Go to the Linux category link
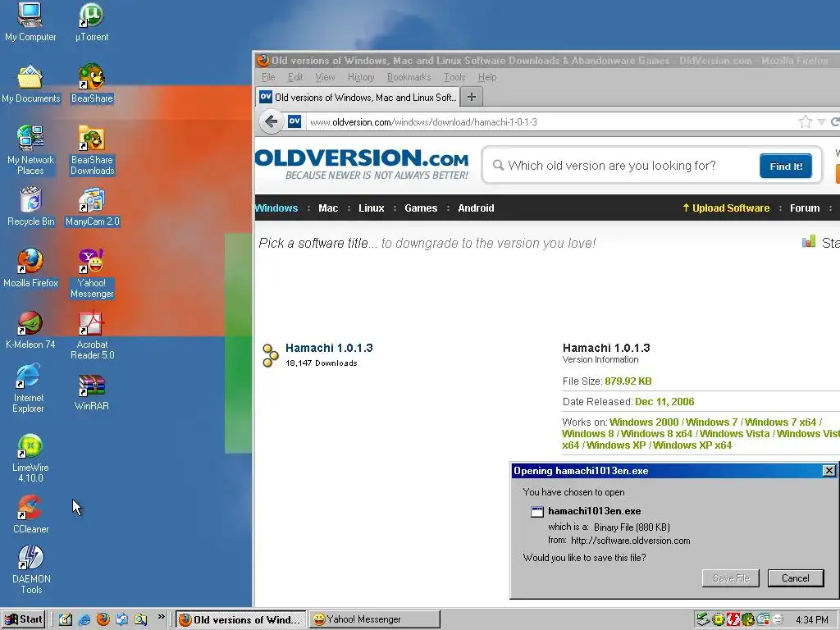Image resolution: width=840 pixels, height=630 pixels. pyautogui.click(x=372, y=208)
